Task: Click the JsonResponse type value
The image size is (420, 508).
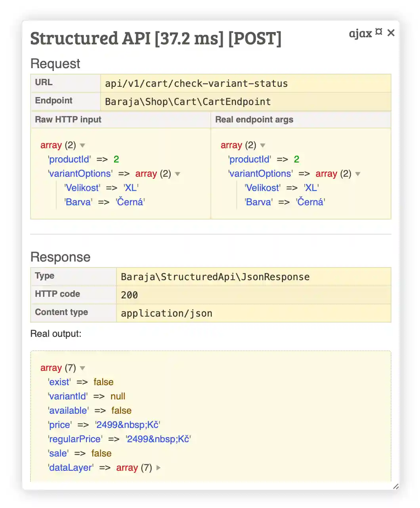Action: point(215,277)
